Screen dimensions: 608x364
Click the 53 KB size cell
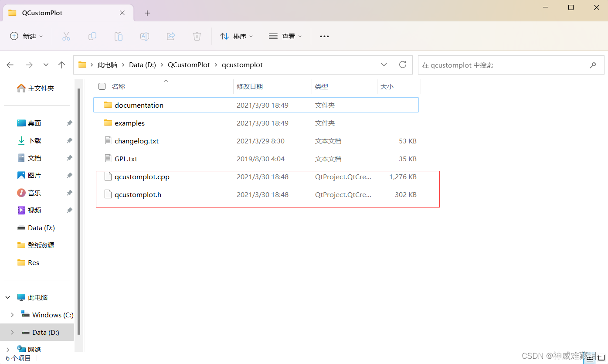click(408, 141)
